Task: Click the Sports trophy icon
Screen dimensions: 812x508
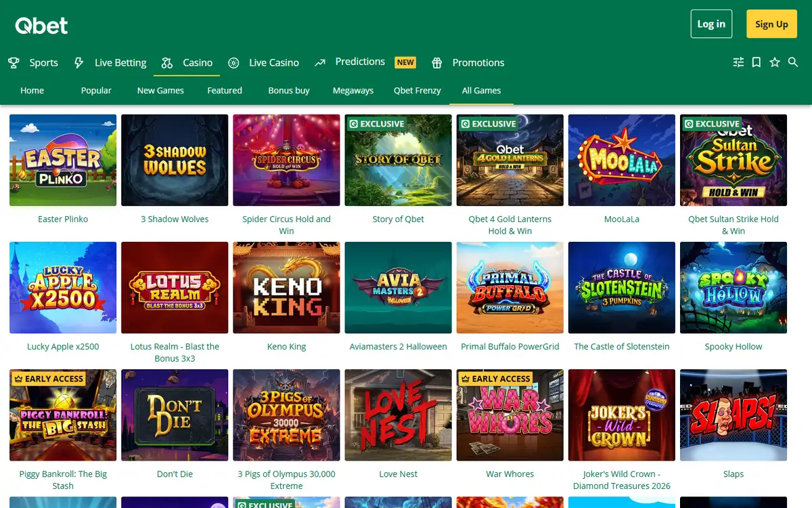Action: (14, 63)
